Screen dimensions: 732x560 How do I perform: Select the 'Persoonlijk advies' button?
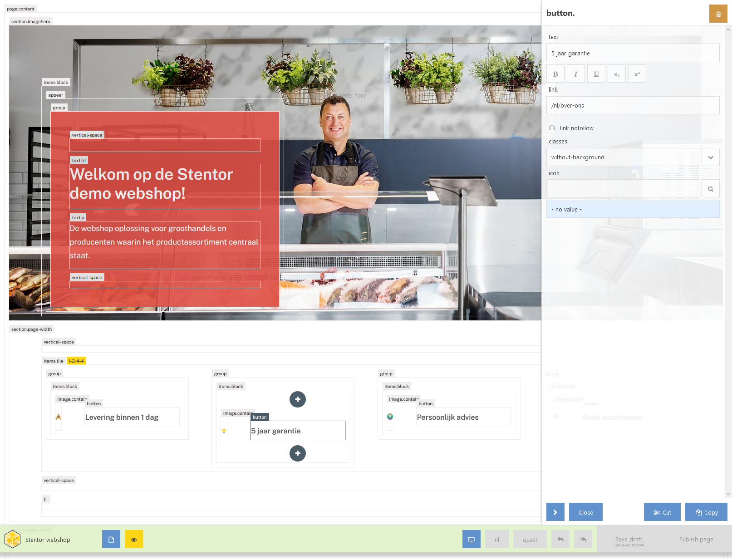click(464, 417)
